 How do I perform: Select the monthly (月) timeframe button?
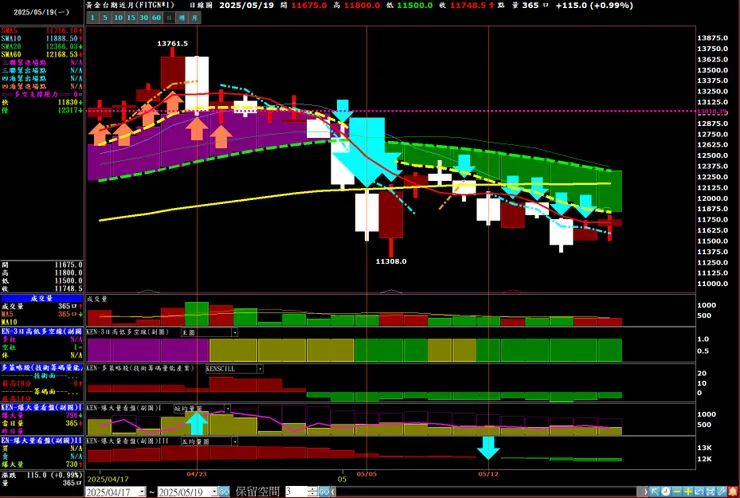tap(194, 18)
